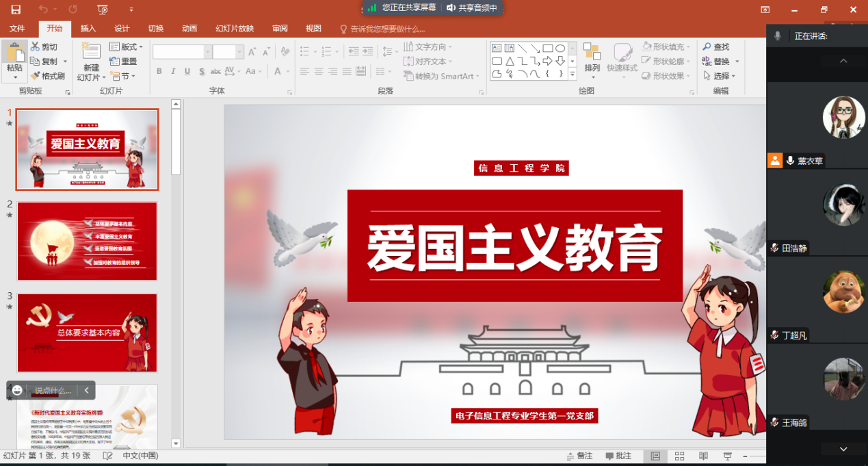The image size is (868, 466).
Task: Click the Save icon in the quick access toolbar
Action: coord(16,10)
